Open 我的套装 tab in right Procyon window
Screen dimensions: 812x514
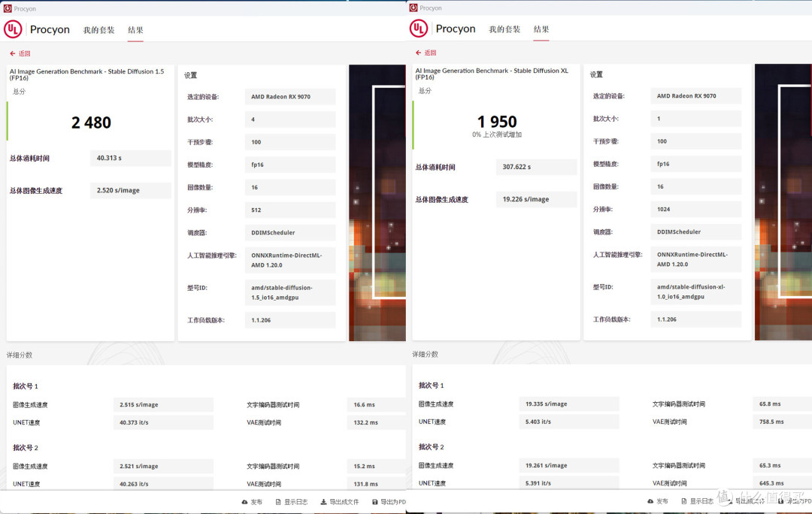pos(504,29)
